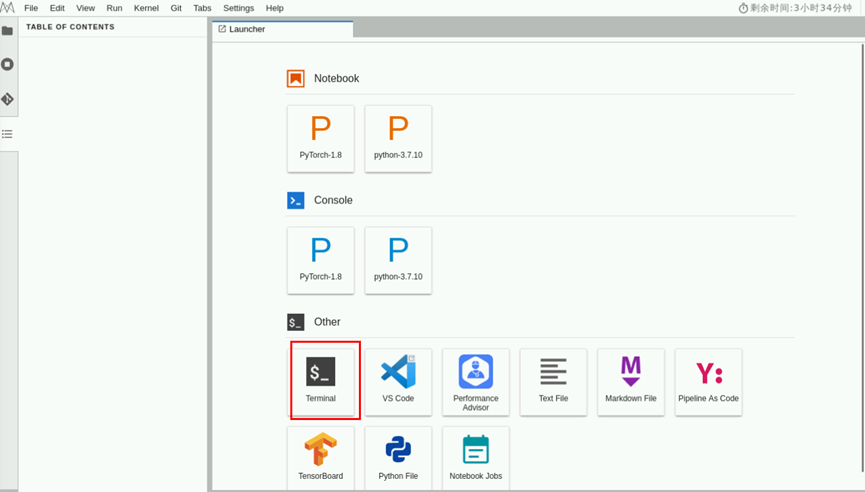
Task: Show Running Terminals and Kernels sidebar icon
Action: click(x=7, y=65)
